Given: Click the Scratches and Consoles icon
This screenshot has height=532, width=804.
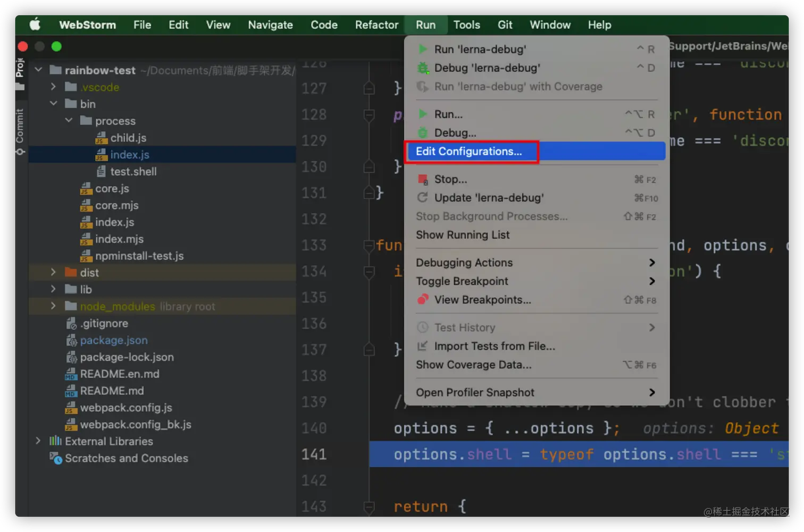Looking at the screenshot, I should click(x=55, y=458).
